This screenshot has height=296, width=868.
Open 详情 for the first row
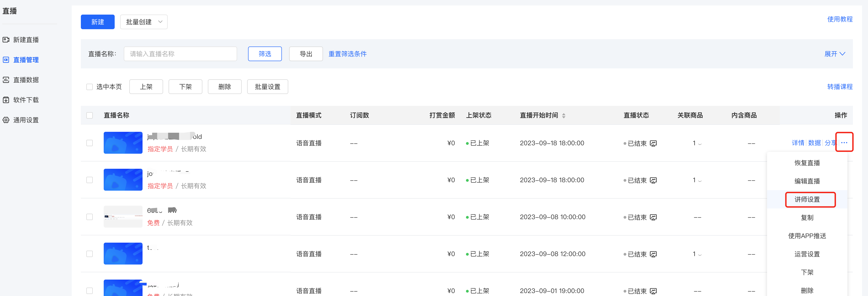coord(798,143)
